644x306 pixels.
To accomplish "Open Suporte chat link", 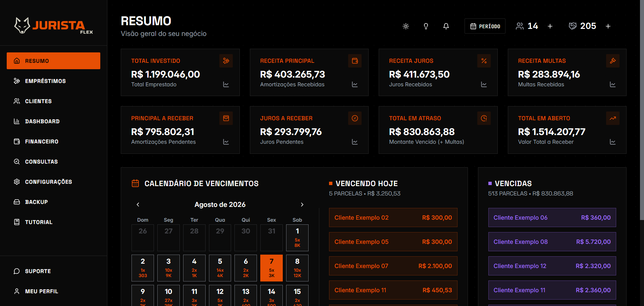I will (x=53, y=271).
